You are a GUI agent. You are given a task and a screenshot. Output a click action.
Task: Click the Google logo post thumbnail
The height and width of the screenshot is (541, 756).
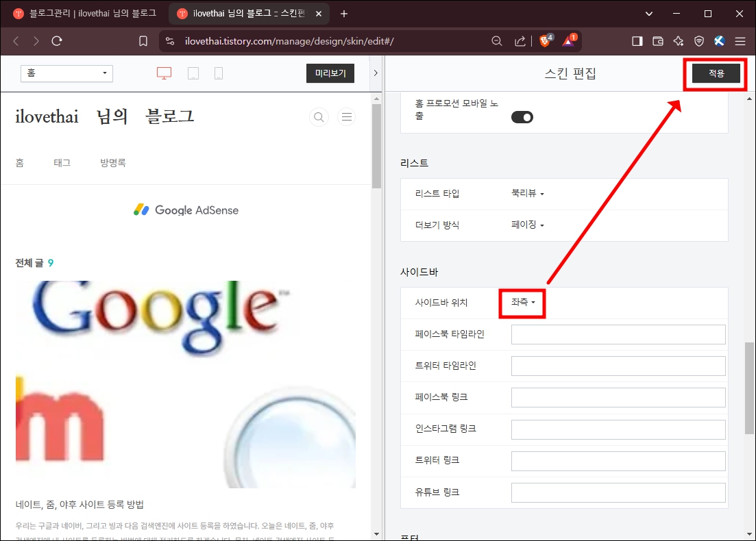click(x=186, y=384)
